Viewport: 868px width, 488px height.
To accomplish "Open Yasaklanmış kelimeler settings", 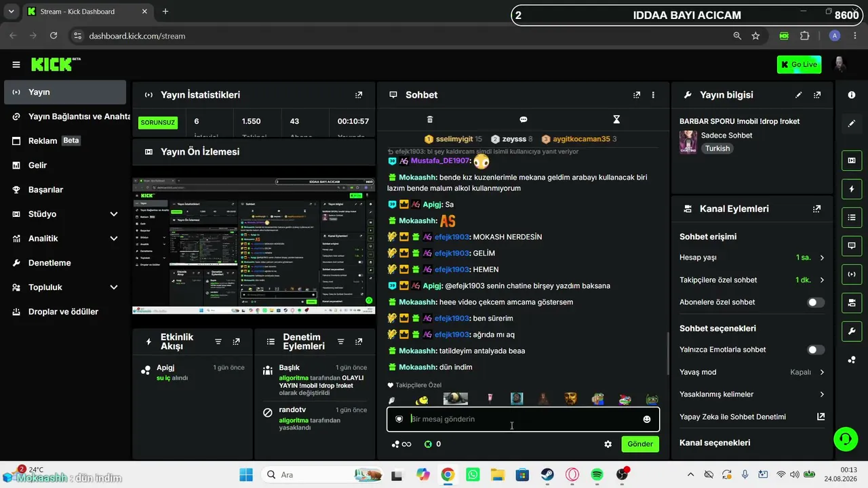I will (x=752, y=394).
